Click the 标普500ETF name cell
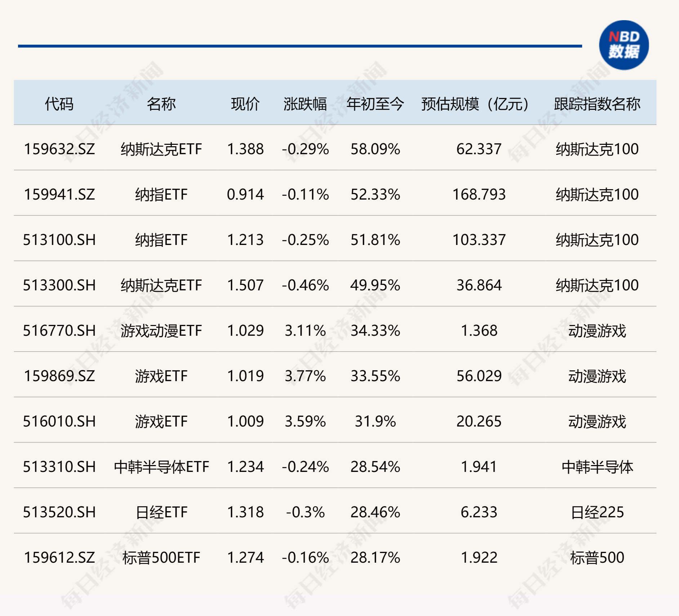Image resolution: width=679 pixels, height=616 pixels. point(161,558)
